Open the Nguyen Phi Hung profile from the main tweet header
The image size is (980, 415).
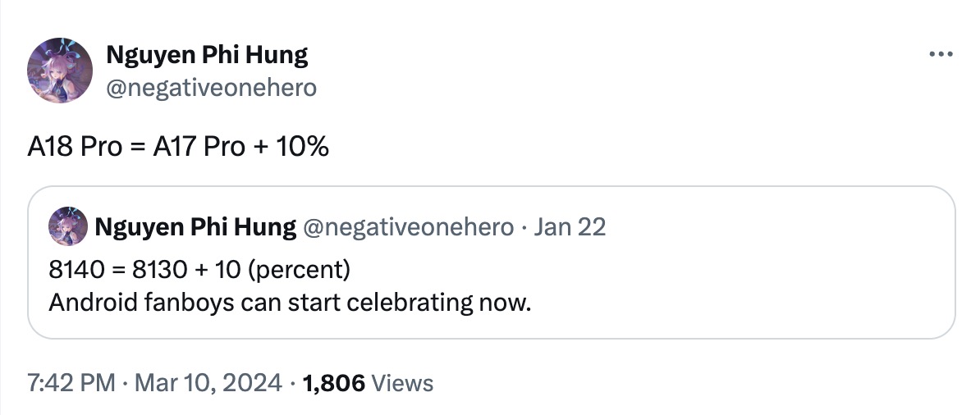(x=207, y=56)
